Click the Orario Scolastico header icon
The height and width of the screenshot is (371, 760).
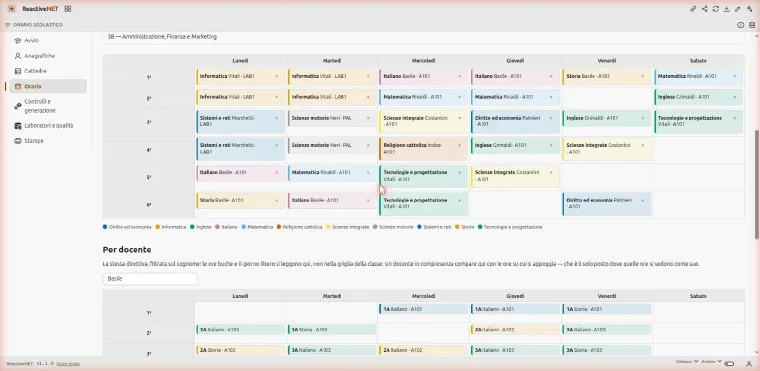(x=7, y=25)
